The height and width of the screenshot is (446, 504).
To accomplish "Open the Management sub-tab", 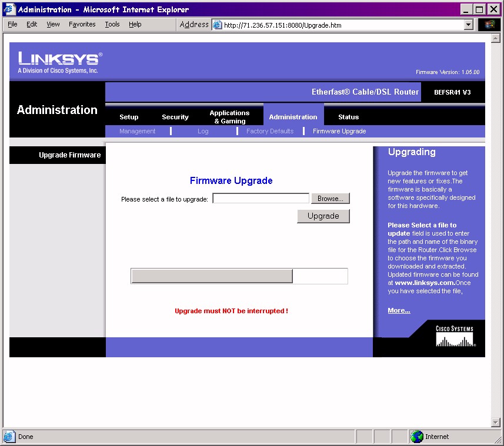I will click(x=137, y=131).
